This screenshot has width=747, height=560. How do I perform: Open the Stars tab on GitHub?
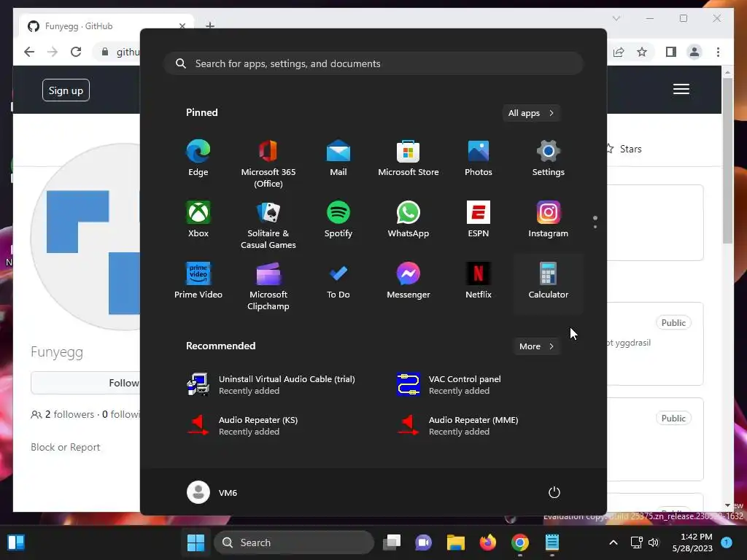[x=624, y=149]
